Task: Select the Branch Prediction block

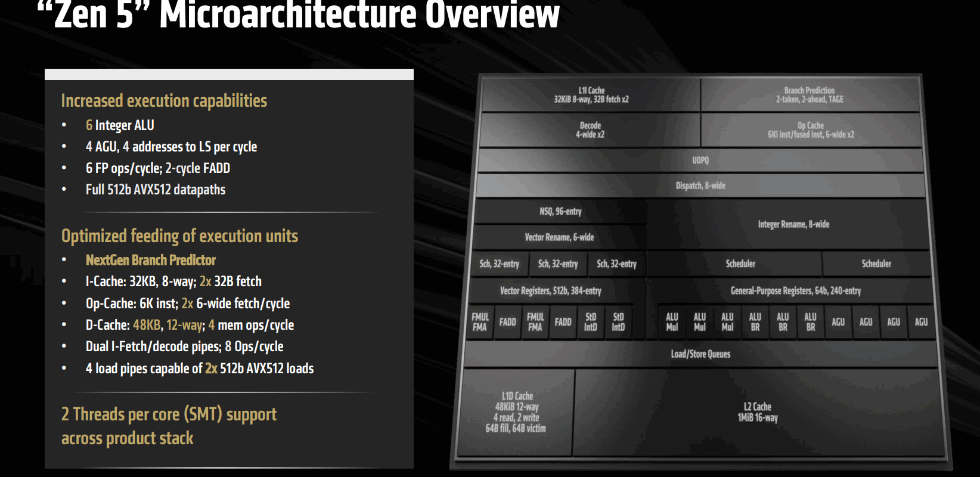Action: [810, 95]
